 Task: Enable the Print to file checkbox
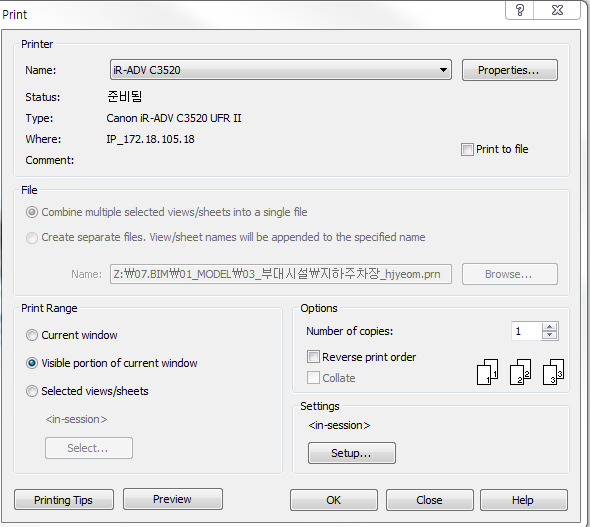point(467,149)
